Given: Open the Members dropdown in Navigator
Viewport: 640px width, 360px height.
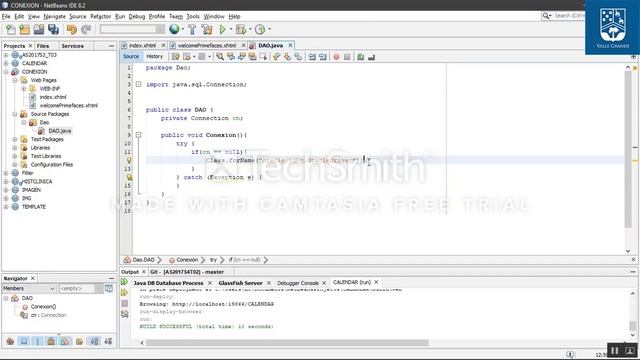Looking at the screenshot, I should (x=29, y=289).
